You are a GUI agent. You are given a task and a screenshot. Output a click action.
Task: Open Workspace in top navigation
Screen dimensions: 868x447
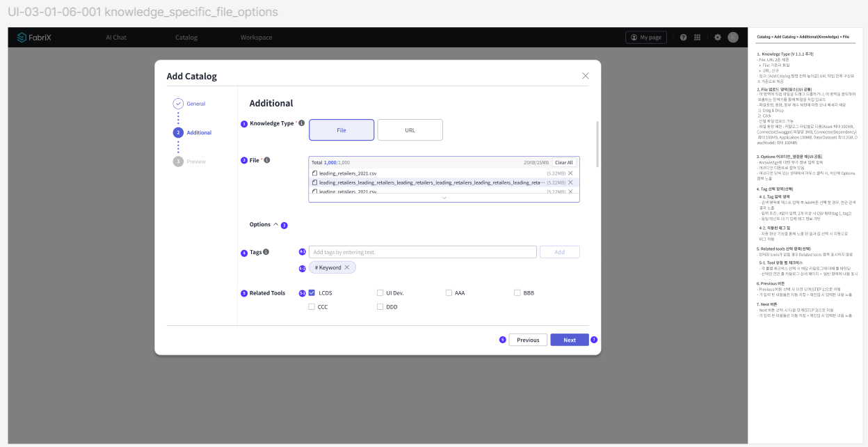click(x=257, y=38)
